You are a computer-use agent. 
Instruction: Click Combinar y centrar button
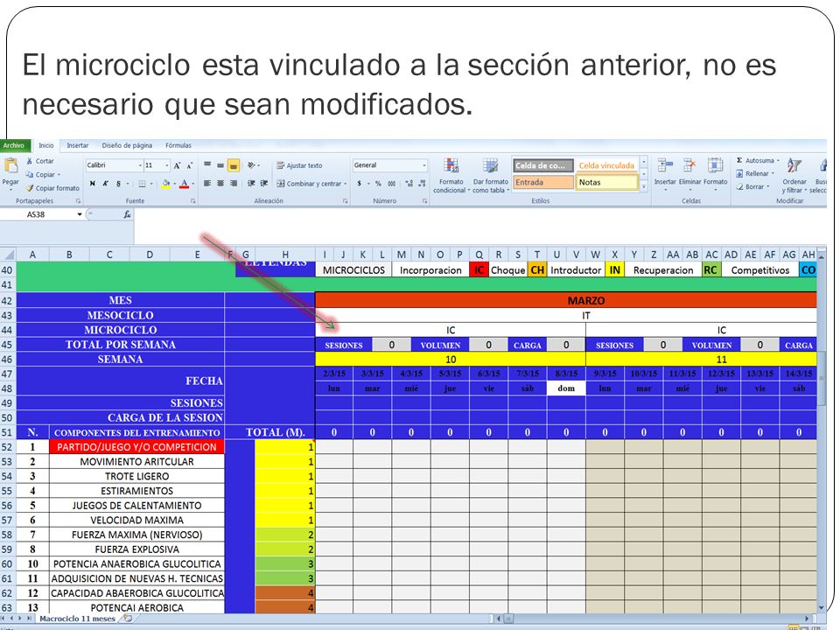click(311, 183)
